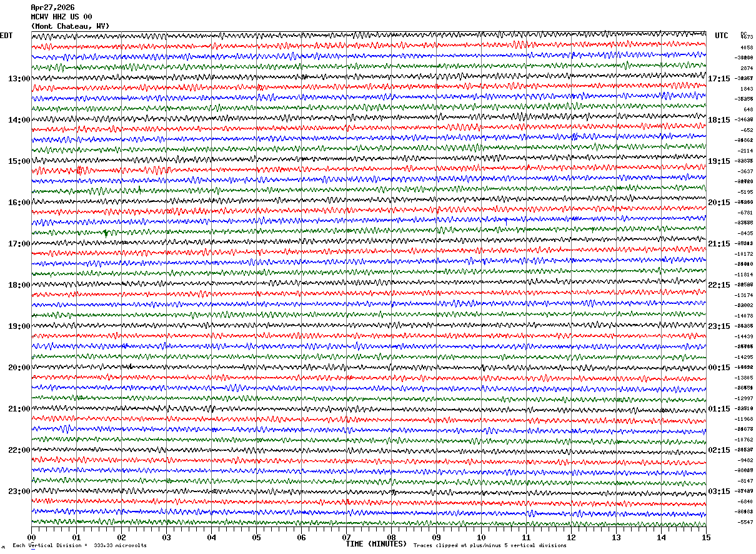756x554 pixels.
Task: Select the DC offset value "-652"
Action: [747, 130]
